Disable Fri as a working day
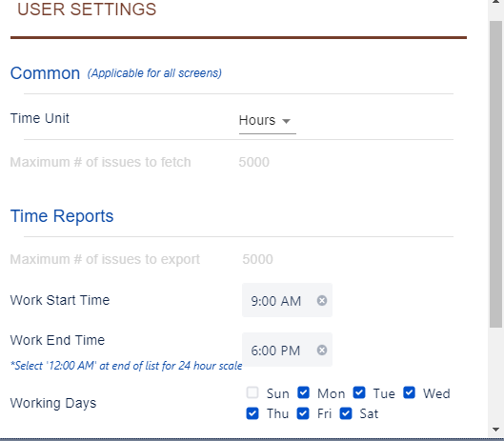 (303, 413)
